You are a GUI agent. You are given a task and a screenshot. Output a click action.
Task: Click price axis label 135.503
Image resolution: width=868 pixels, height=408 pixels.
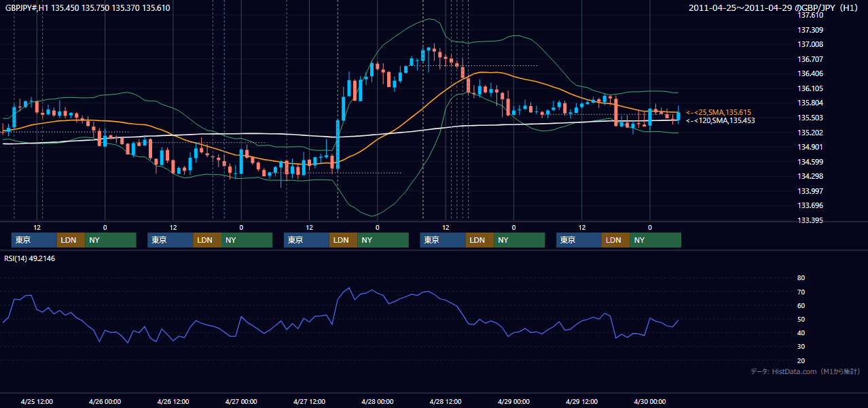pyautogui.click(x=810, y=118)
